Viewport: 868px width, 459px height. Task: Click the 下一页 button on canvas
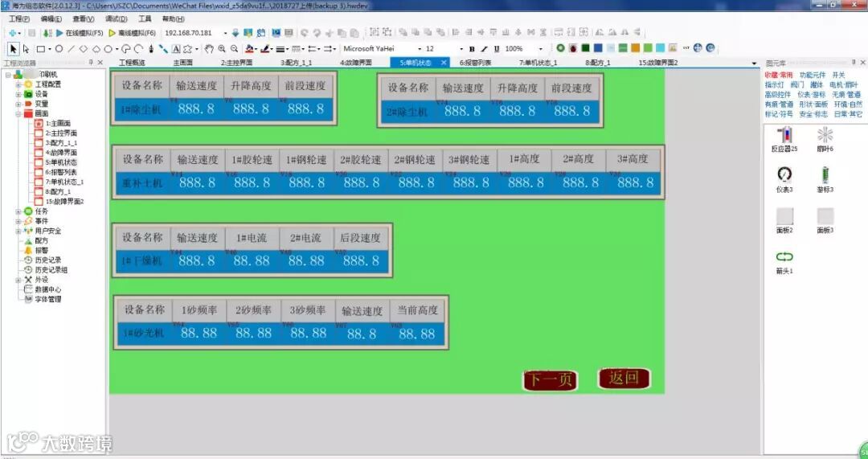tap(550, 380)
